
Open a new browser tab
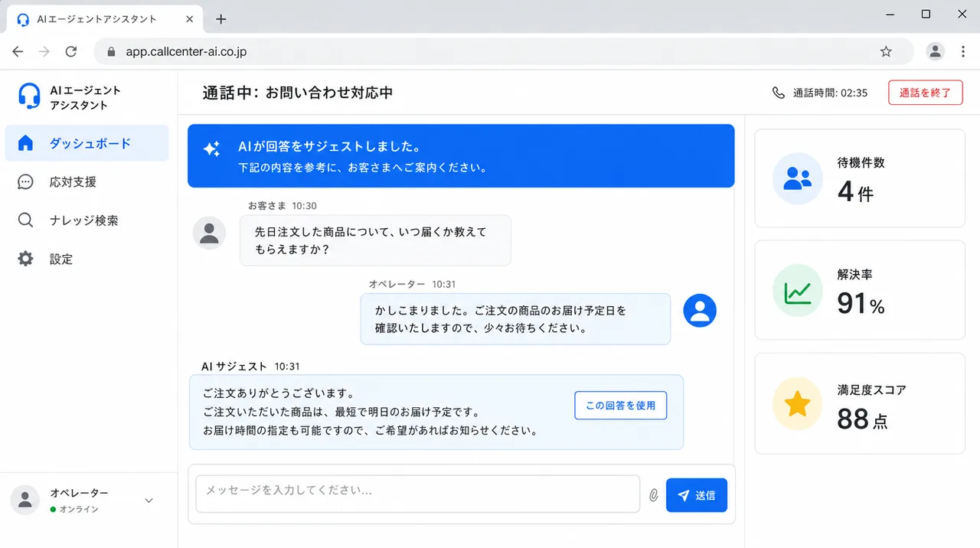point(221,19)
